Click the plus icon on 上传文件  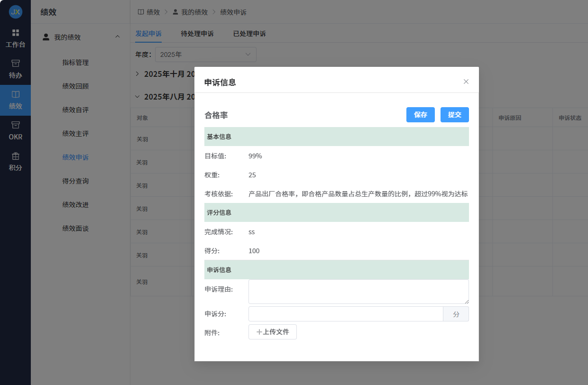tap(259, 332)
